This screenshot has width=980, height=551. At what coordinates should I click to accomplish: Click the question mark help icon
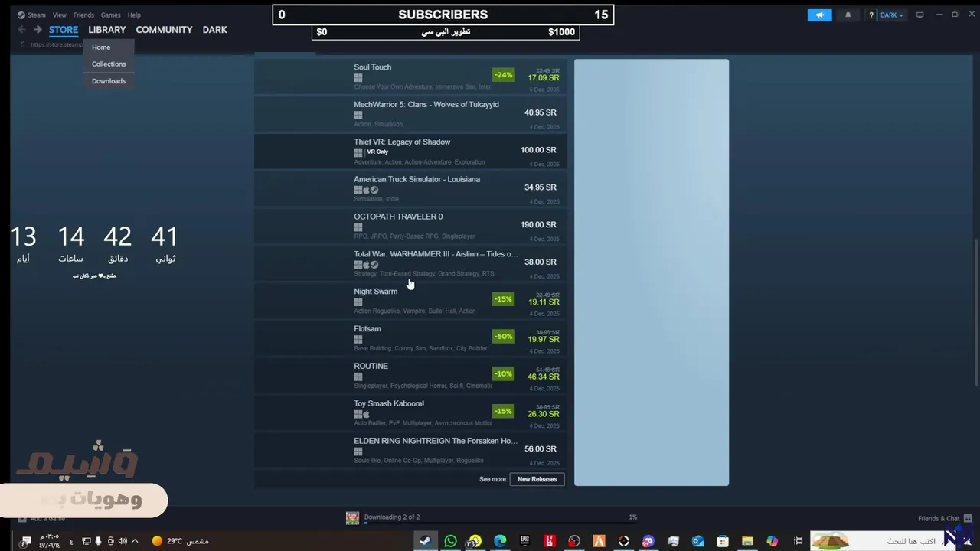pyautogui.click(x=871, y=15)
